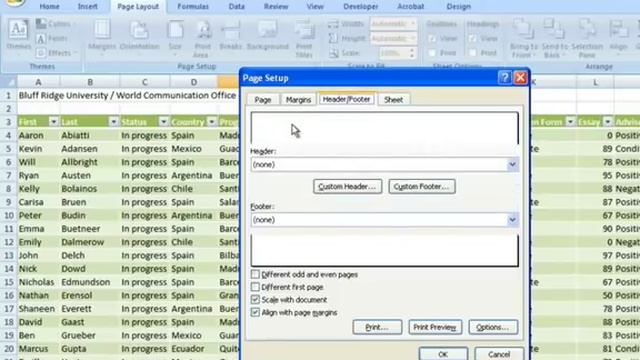This screenshot has height=360, width=640.
Task: Click the cell containing 'Shaneen'
Action: [x=37, y=309]
